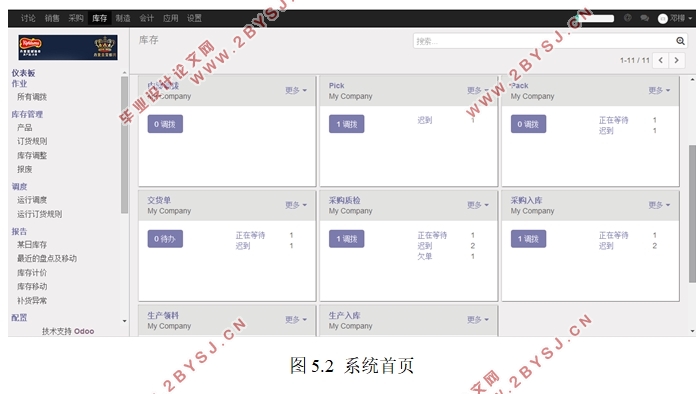Click the round @ mentions icon in top bar
This screenshot has width=699, height=394.
tap(628, 18)
